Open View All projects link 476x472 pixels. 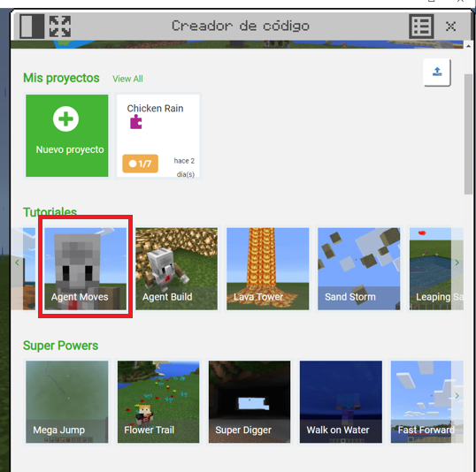[x=127, y=79]
